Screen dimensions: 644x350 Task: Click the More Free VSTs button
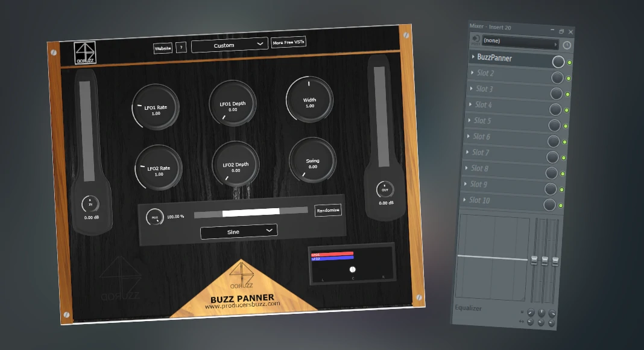pyautogui.click(x=289, y=43)
